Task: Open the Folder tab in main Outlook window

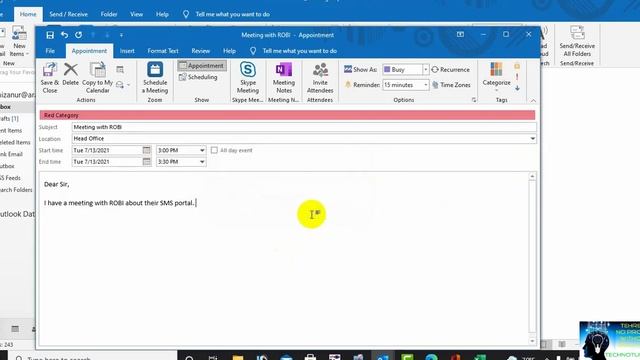Action: (x=109, y=14)
